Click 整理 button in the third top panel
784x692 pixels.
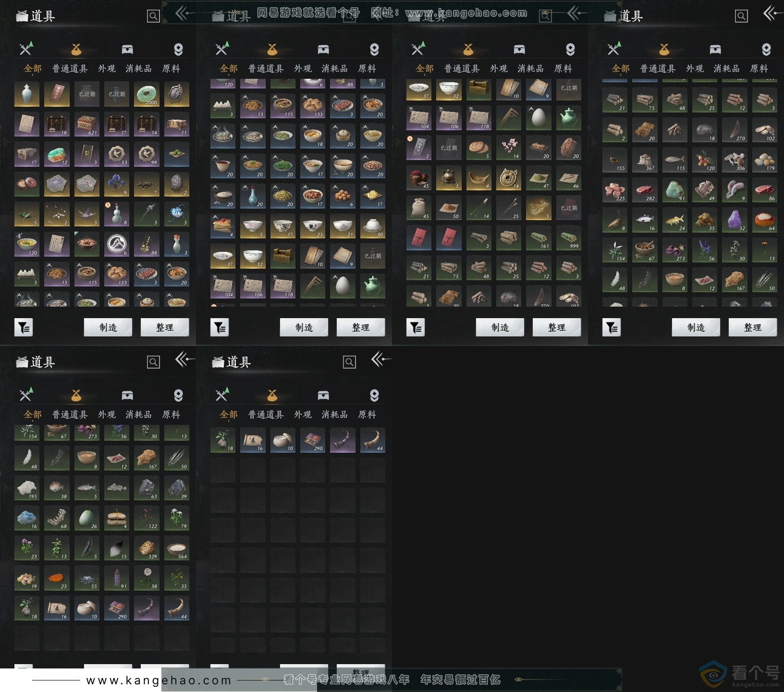pyautogui.click(x=557, y=327)
